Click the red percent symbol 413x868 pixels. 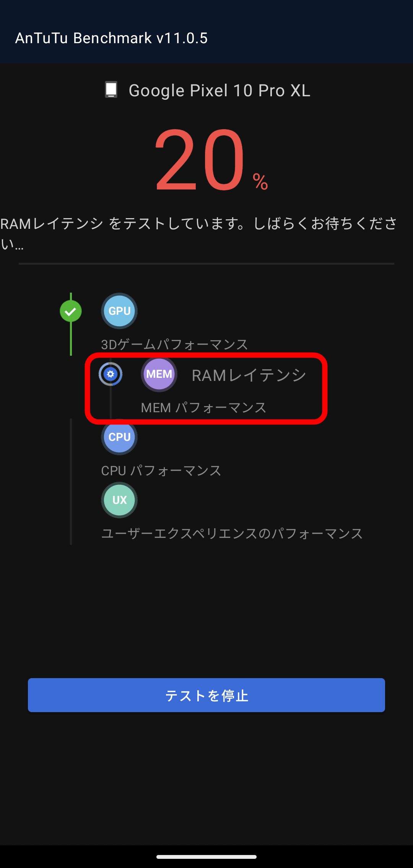pyautogui.click(x=260, y=181)
